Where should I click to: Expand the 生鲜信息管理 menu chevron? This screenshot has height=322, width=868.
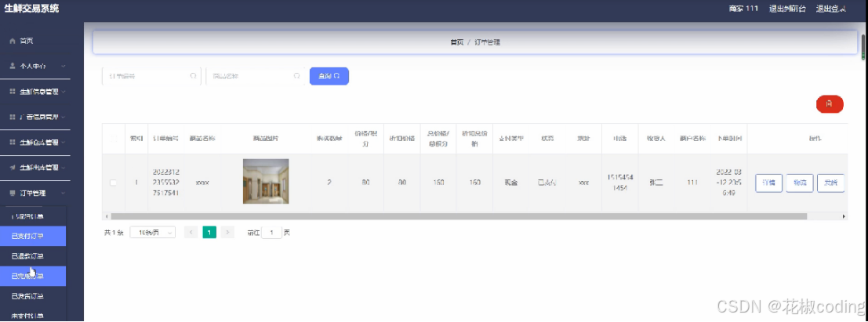click(x=64, y=92)
